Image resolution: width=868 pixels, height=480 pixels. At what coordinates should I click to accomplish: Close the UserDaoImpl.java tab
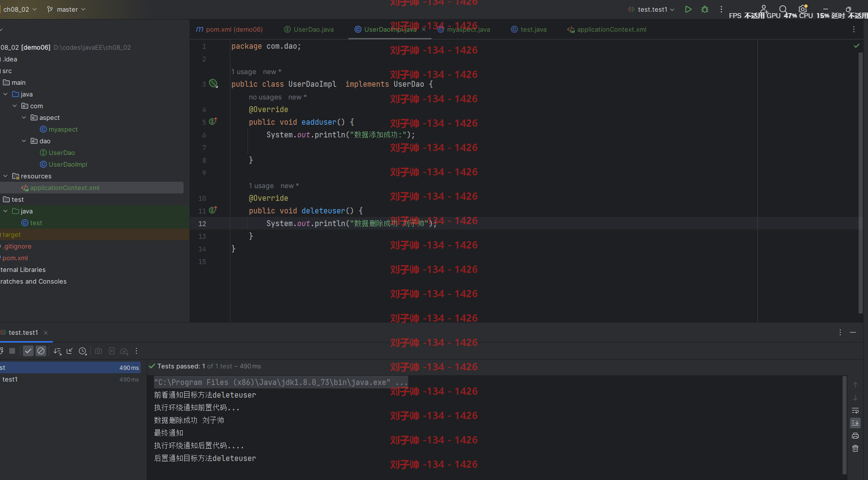tap(424, 29)
